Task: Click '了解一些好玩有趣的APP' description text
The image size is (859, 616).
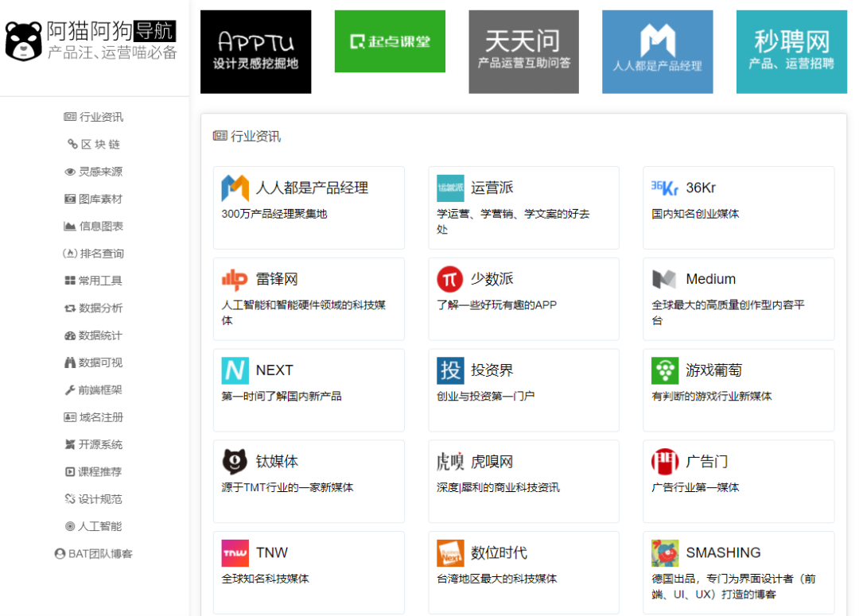Action: (x=496, y=305)
